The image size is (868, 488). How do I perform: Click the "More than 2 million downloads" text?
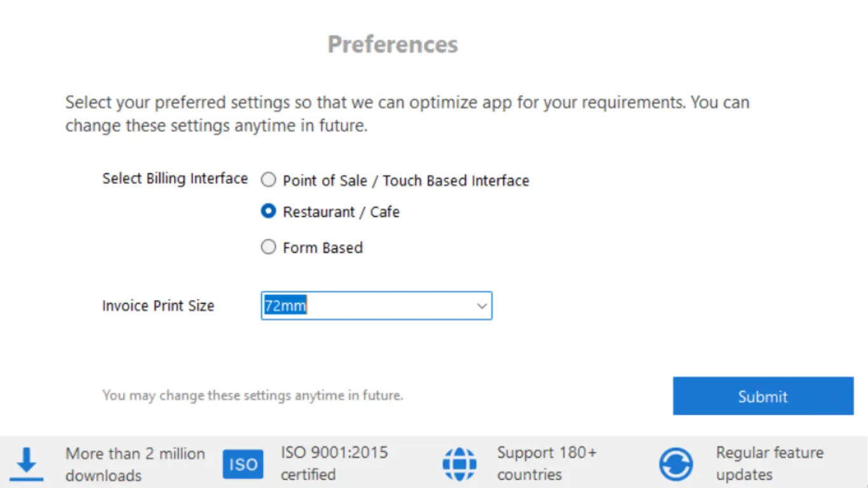135,464
